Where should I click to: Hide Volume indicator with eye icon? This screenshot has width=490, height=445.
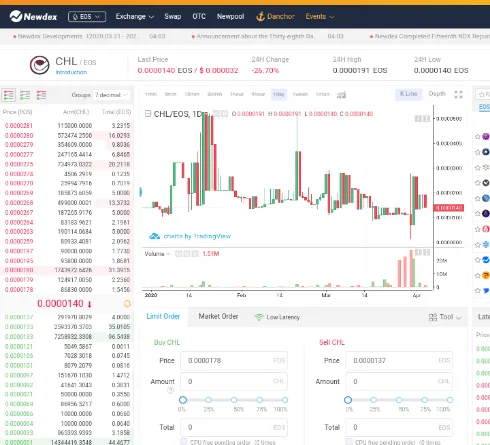click(178, 254)
